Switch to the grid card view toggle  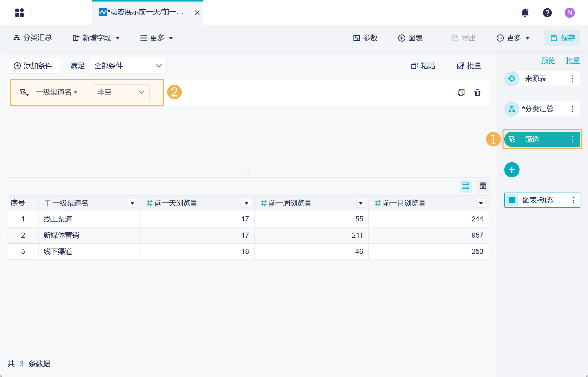click(483, 186)
